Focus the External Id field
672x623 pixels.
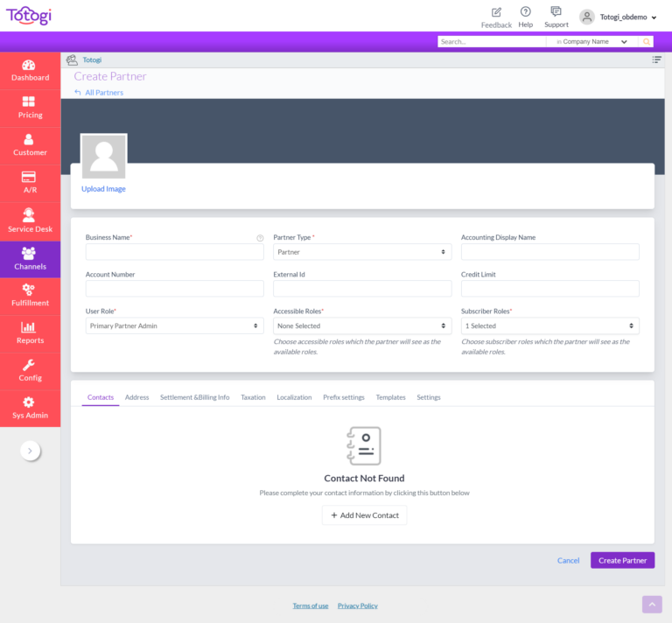tap(362, 289)
